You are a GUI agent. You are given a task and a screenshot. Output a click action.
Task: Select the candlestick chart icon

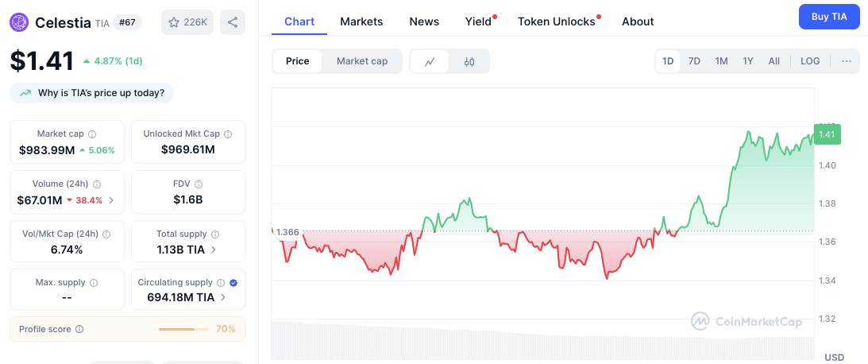click(469, 61)
